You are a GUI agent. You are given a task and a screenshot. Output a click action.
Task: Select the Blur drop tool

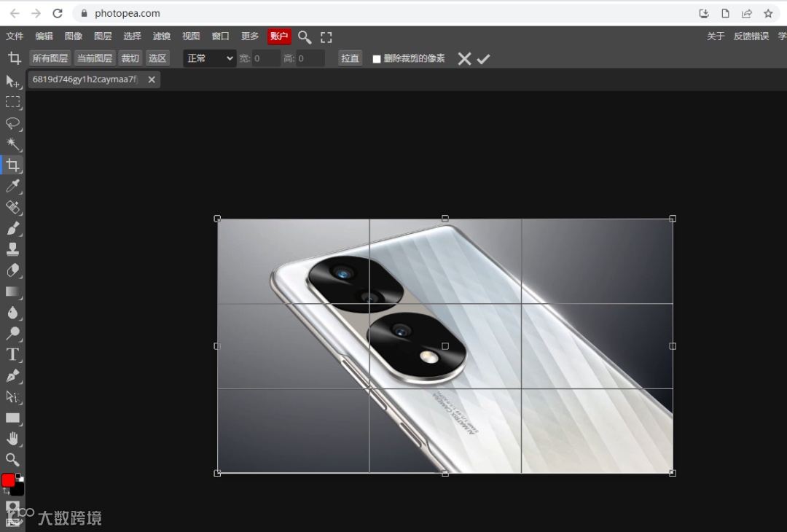click(12, 313)
